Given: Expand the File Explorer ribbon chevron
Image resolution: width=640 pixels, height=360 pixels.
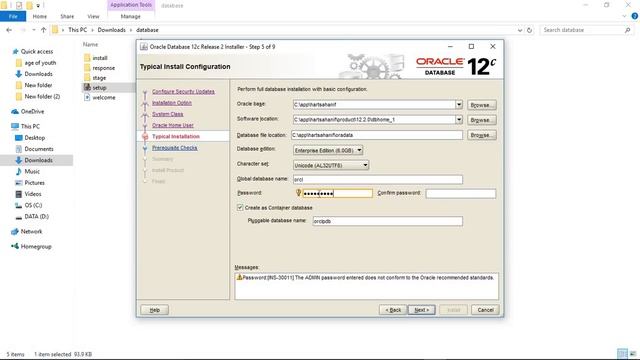Looking at the screenshot, I should (624, 16).
